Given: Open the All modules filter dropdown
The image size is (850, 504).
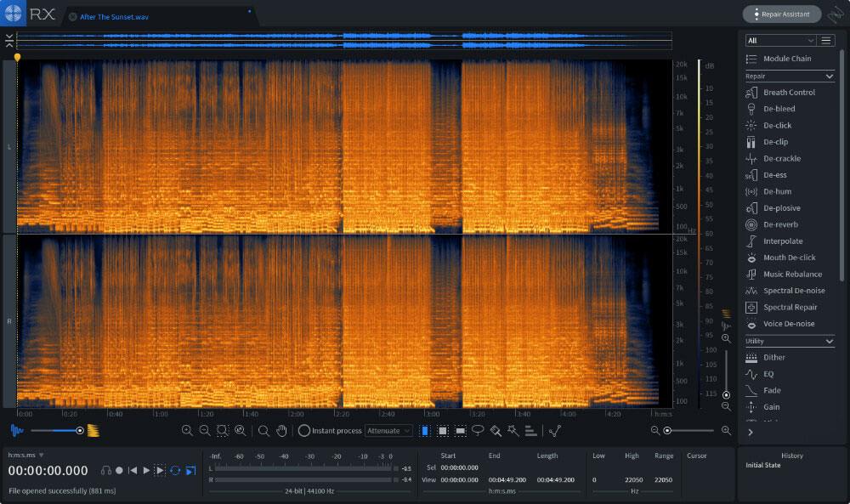Looking at the screenshot, I should [779, 39].
